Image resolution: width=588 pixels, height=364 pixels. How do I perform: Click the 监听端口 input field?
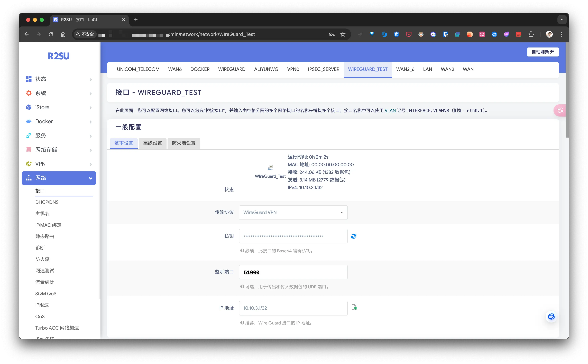[x=293, y=272]
